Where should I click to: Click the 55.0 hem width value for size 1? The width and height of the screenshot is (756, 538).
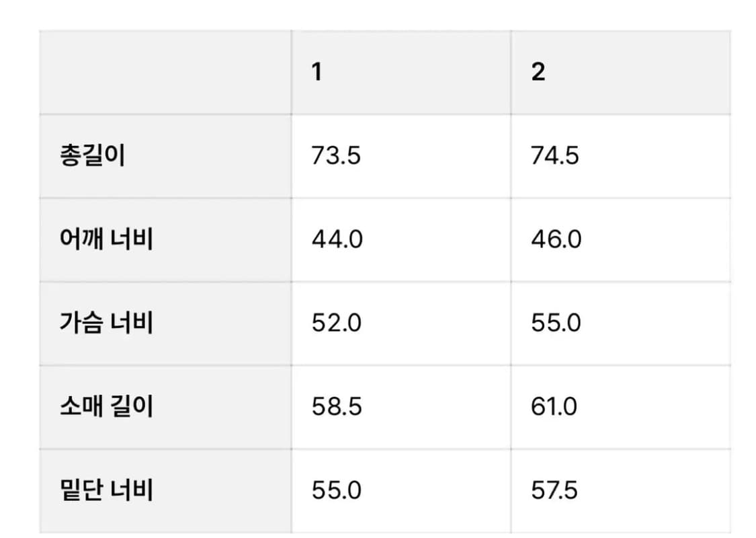(x=336, y=490)
